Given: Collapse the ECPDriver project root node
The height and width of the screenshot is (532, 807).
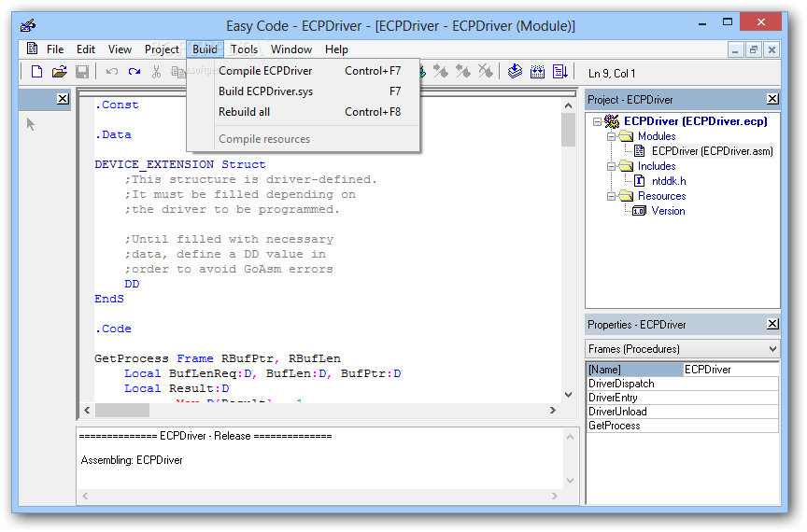Looking at the screenshot, I should tap(597, 122).
